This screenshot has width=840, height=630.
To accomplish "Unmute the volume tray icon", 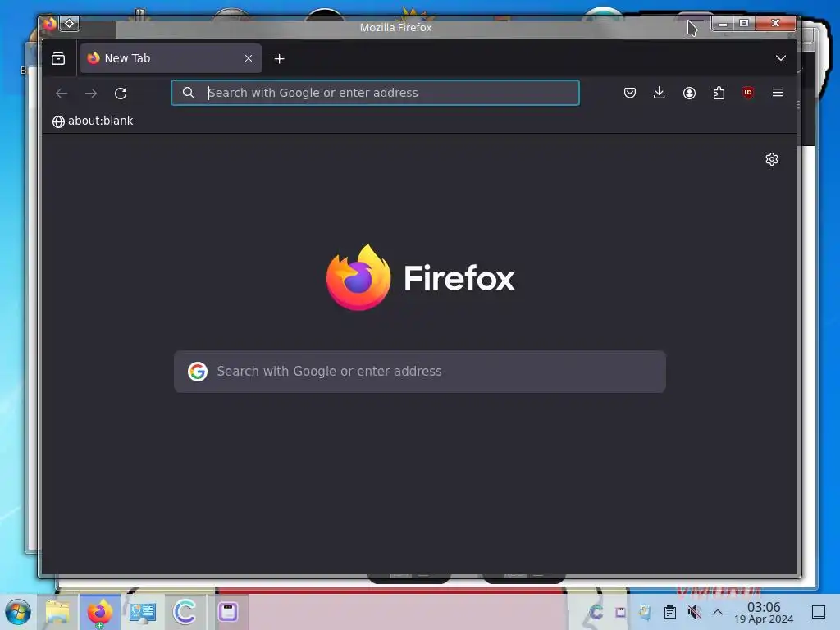I will pos(694,612).
